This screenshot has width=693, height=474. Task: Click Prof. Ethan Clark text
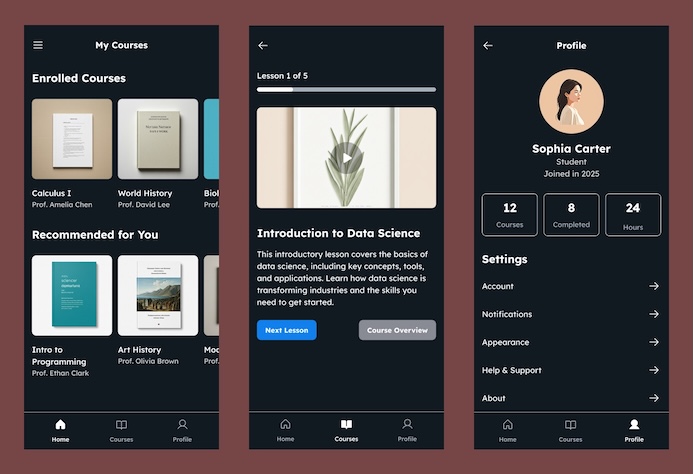(60, 373)
